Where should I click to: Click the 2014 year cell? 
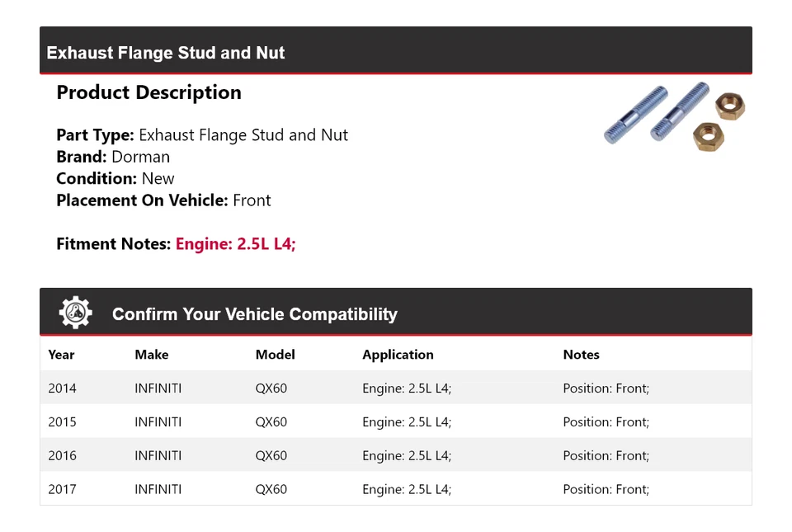click(x=62, y=388)
